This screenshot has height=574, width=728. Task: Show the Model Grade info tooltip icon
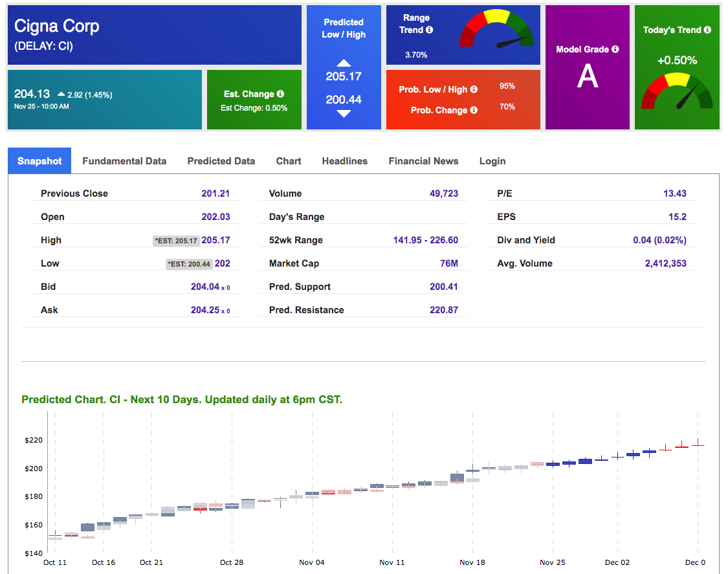pyautogui.click(x=615, y=49)
